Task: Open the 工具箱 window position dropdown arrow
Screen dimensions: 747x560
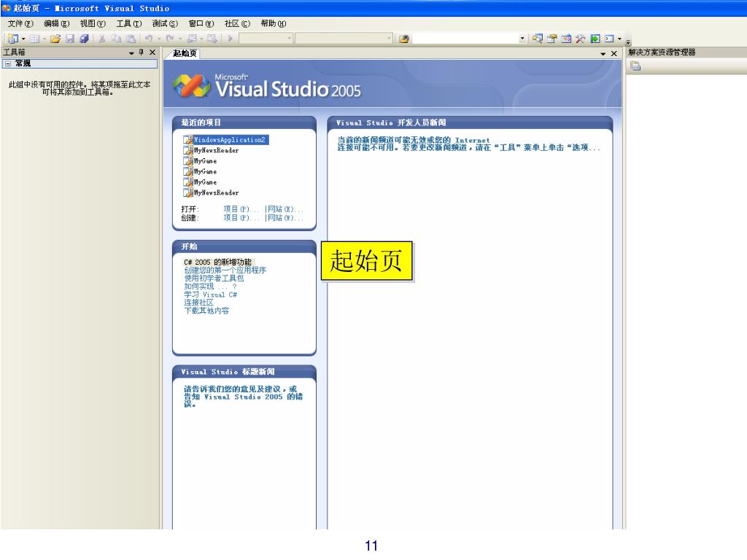Action: tap(131, 52)
